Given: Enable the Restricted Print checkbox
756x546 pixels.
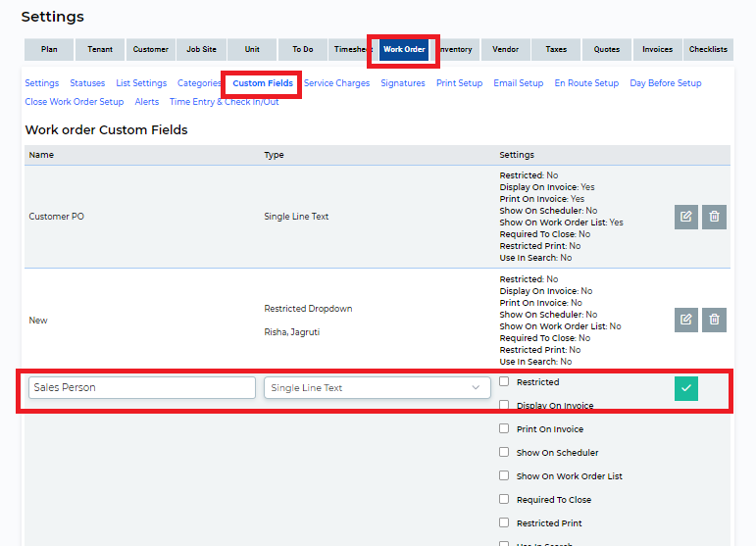Looking at the screenshot, I should 504,522.
